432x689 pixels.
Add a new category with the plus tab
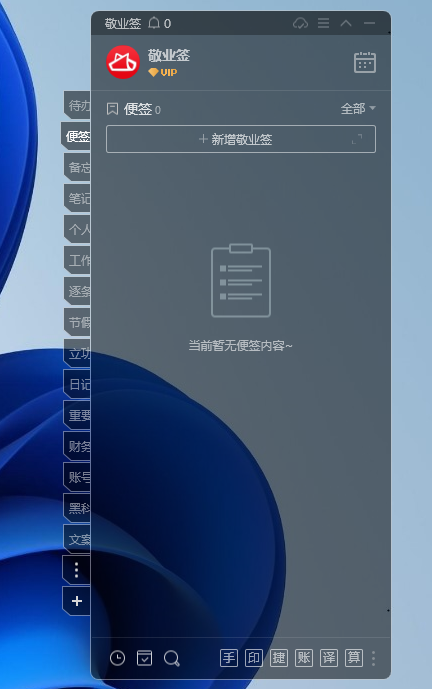point(77,601)
